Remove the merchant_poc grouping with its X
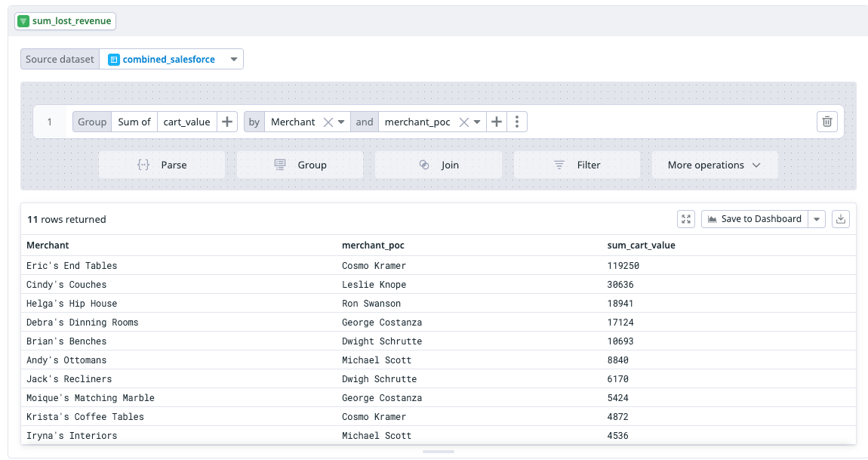 (x=463, y=122)
